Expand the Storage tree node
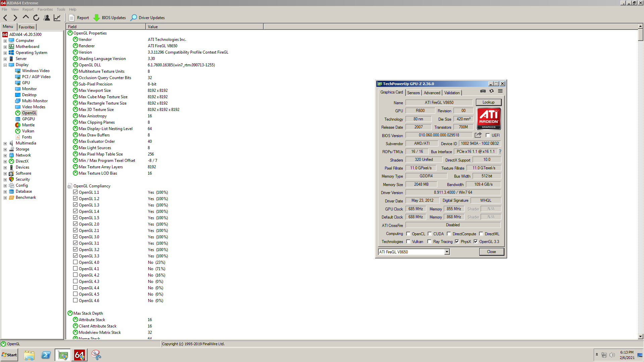644x362 pixels. tap(5, 149)
